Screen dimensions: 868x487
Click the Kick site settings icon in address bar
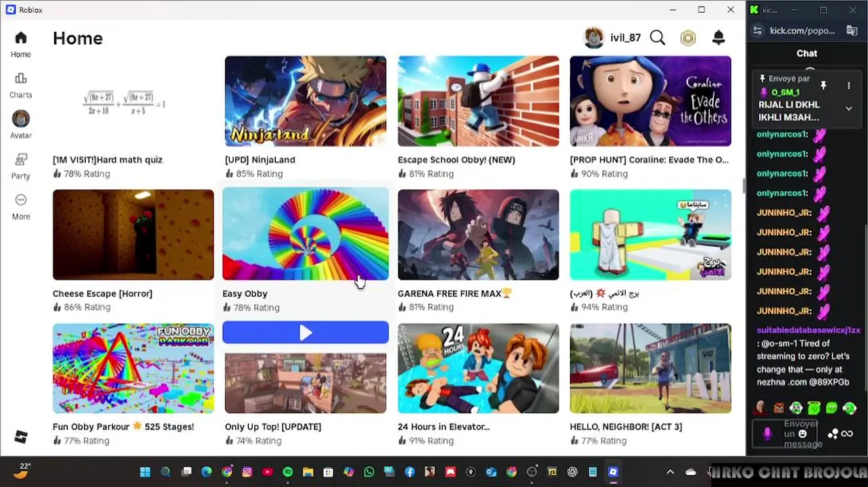758,30
